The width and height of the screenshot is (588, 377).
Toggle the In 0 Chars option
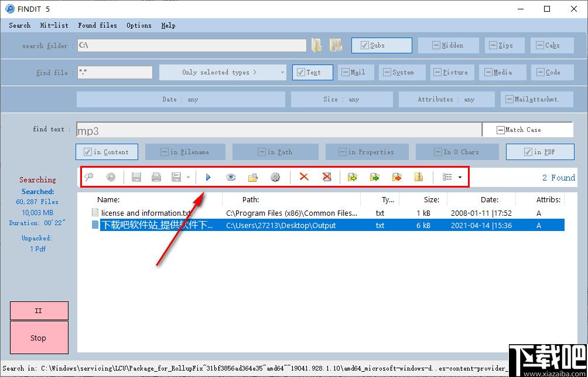(x=457, y=152)
